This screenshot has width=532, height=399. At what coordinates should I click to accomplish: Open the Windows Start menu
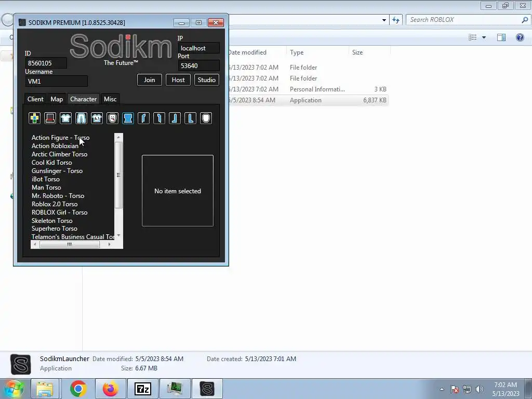pos(14,389)
